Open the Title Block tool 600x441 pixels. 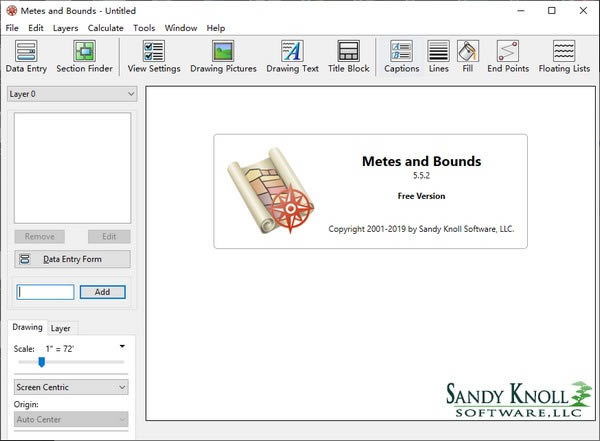[348, 57]
